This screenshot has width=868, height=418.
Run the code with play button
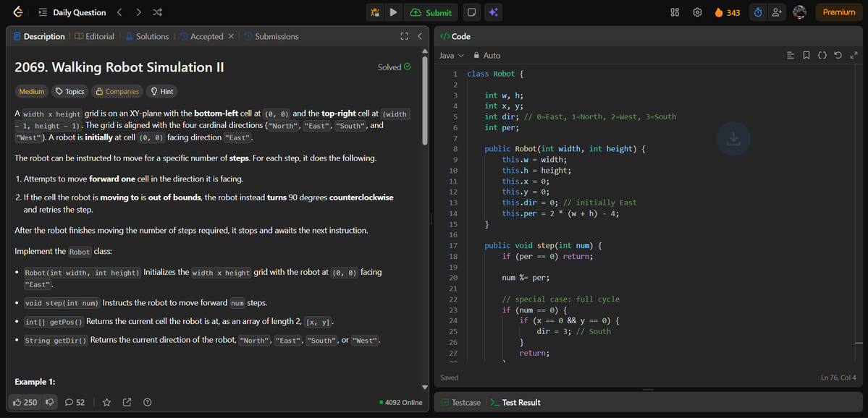tap(393, 12)
